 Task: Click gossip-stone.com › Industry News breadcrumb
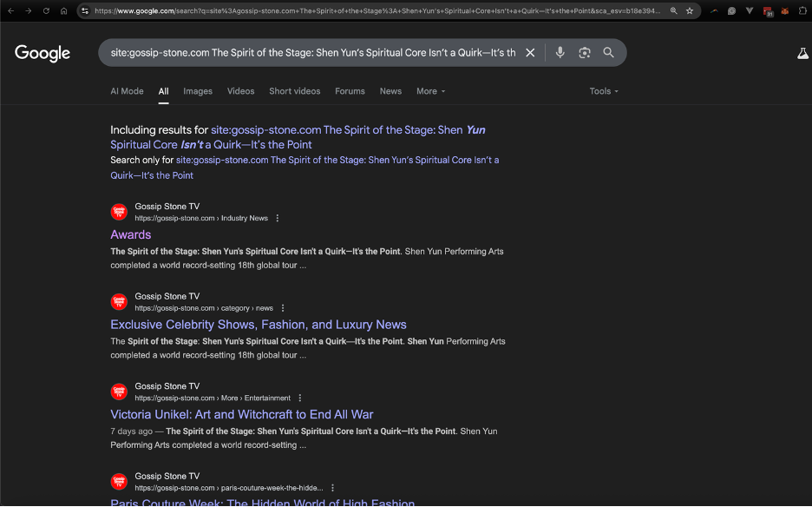pyautogui.click(x=201, y=218)
